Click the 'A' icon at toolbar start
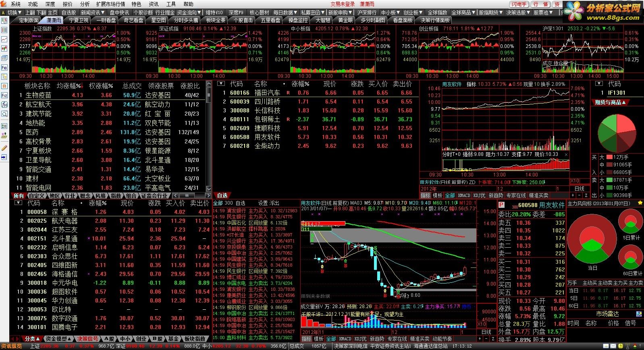Screen dimensions: 644x350 point(4,12)
